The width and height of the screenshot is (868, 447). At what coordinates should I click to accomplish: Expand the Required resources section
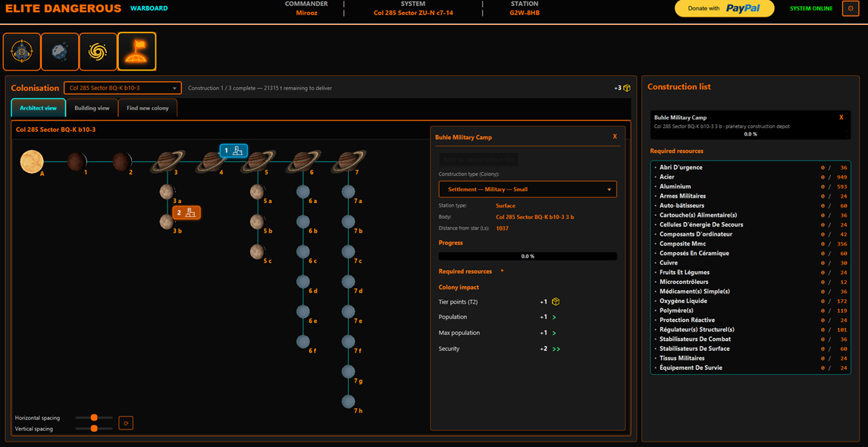(471, 271)
